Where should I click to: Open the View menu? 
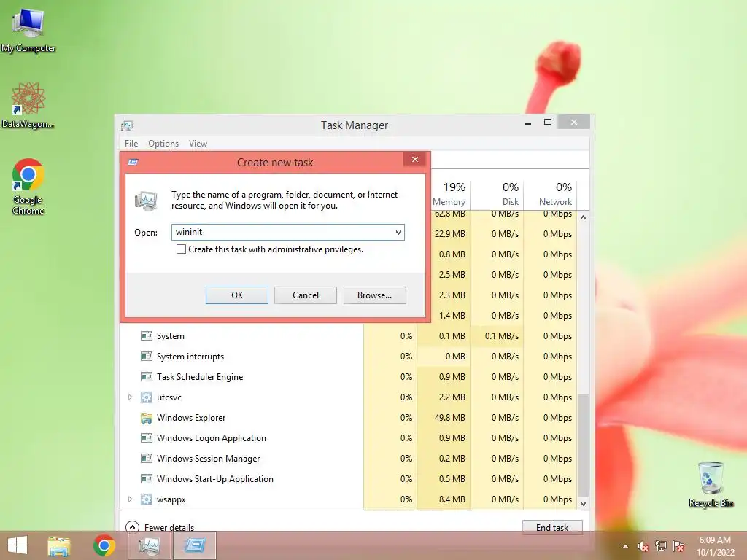(198, 144)
